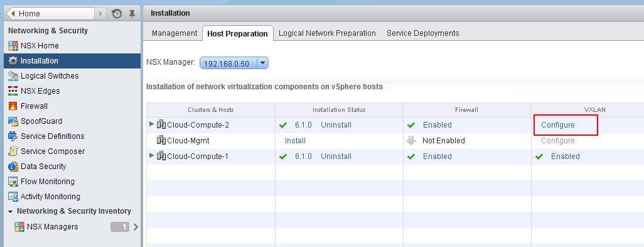Click Cloud-Compute-2 firewall green checkmark
644x247 pixels.
(x=411, y=125)
